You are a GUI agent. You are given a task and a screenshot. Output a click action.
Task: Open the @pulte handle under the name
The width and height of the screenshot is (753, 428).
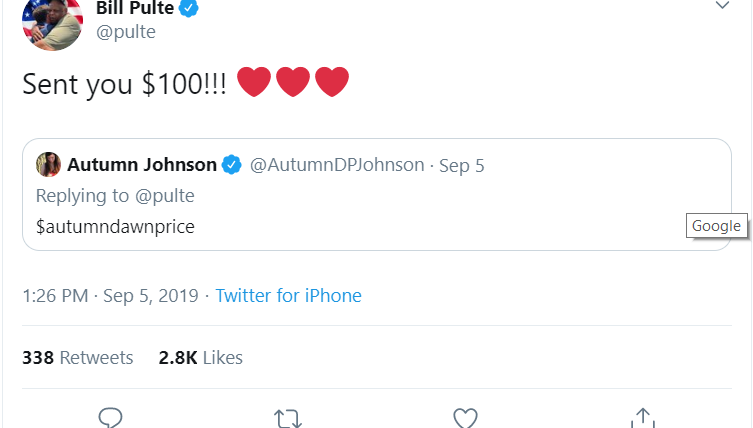[126, 32]
